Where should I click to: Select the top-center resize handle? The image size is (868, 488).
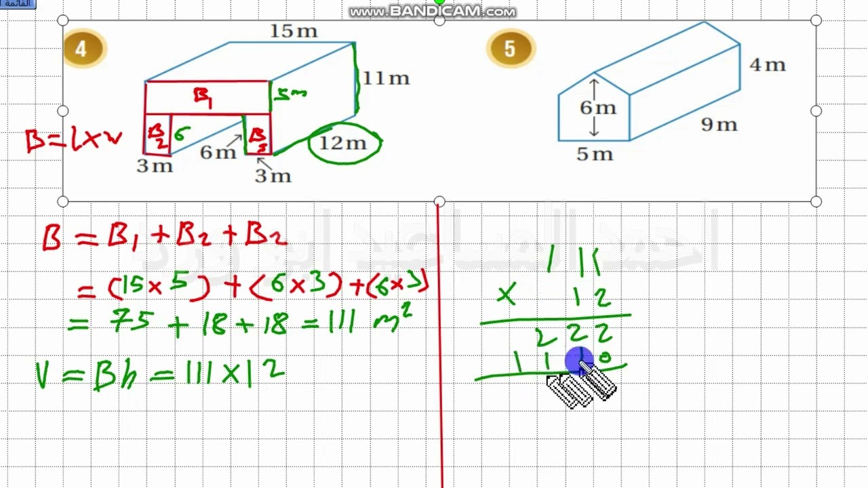coord(439,20)
